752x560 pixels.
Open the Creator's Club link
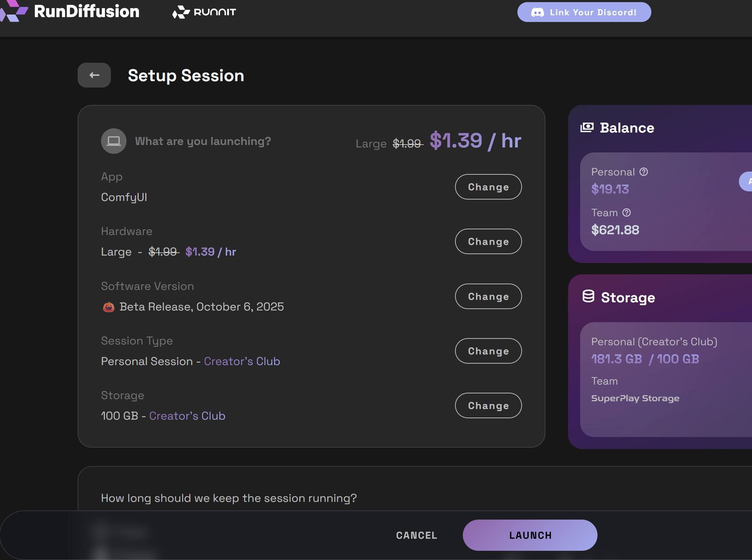(242, 361)
